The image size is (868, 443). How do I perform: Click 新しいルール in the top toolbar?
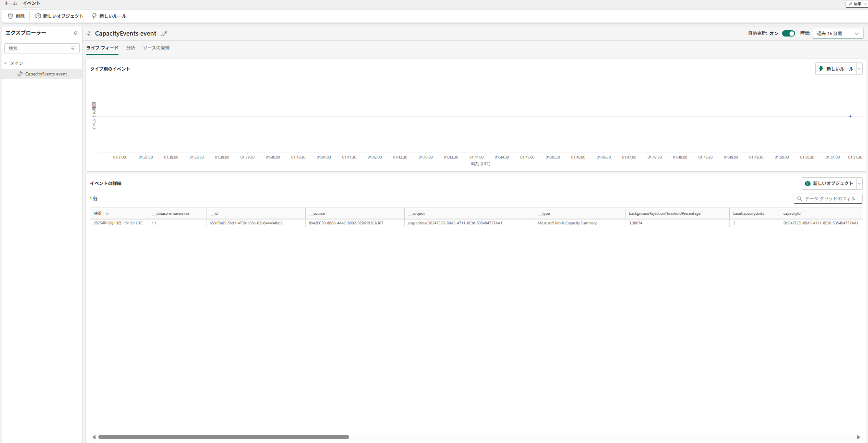[109, 16]
